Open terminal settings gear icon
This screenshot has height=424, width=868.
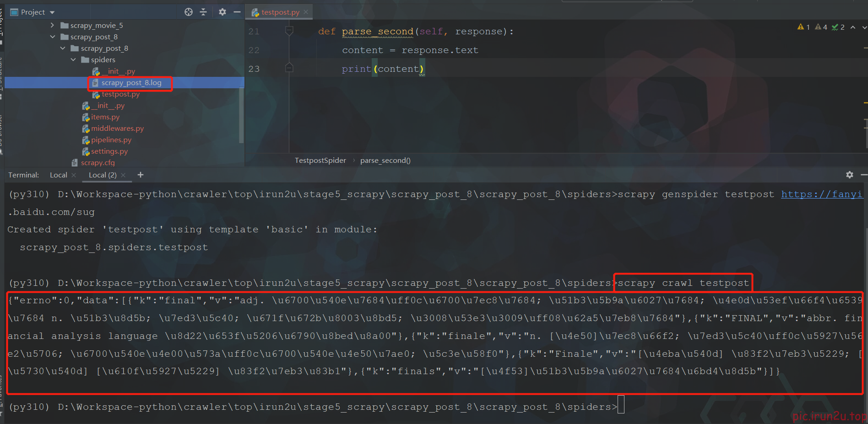coord(849,175)
